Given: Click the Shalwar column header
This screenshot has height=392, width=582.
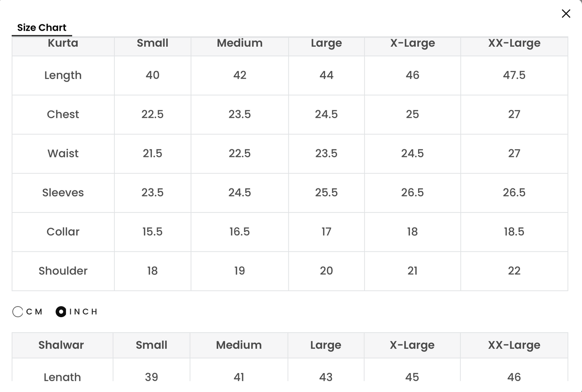Looking at the screenshot, I should (x=61, y=345).
